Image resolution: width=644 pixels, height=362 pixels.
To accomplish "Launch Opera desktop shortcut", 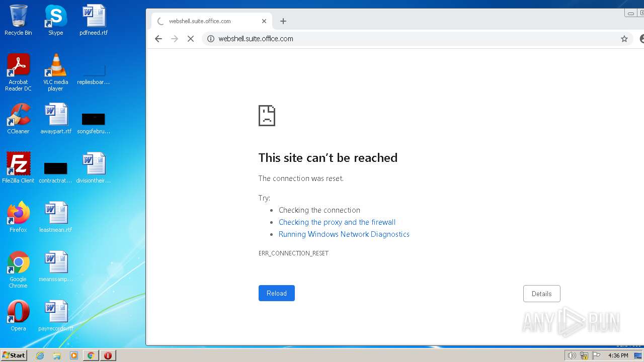I will tap(18, 316).
